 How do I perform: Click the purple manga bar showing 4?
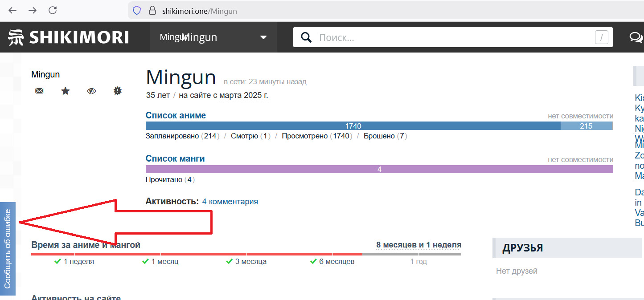point(379,169)
